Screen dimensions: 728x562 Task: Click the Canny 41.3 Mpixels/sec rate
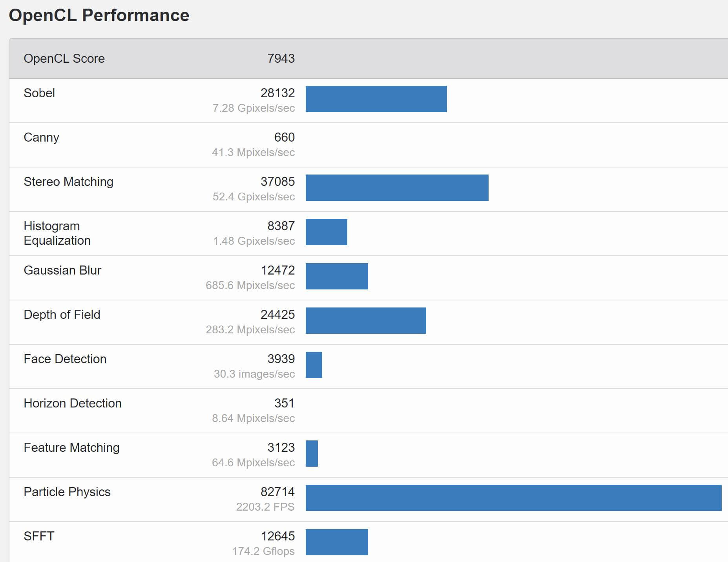(x=253, y=152)
